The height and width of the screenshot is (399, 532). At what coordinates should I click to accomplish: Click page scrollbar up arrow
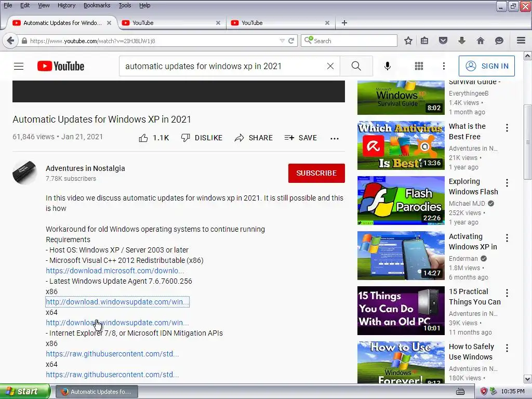528,55
